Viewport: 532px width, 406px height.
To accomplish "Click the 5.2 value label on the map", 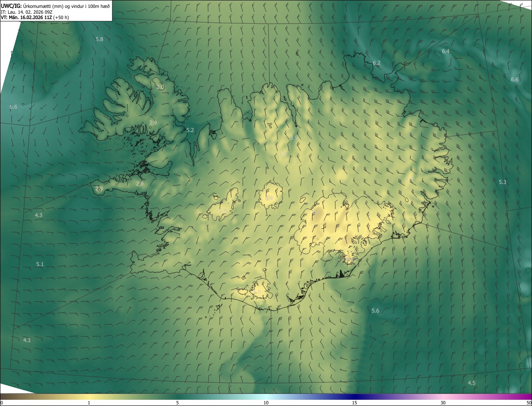I will 190,130.
